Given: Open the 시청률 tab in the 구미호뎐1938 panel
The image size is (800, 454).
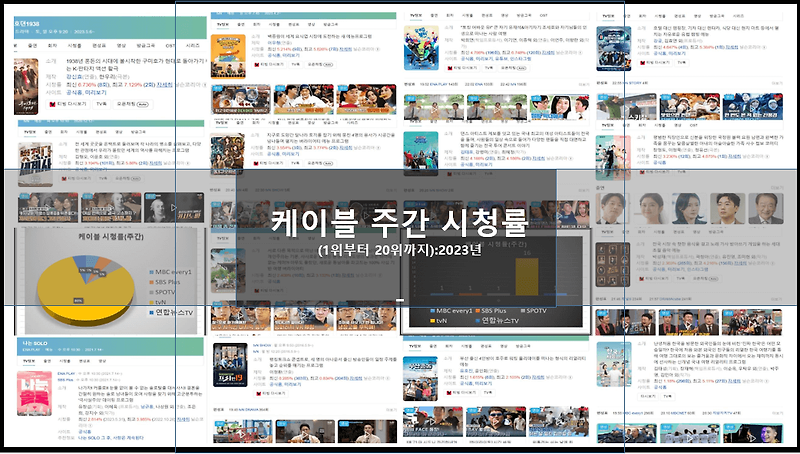Looking at the screenshot, I should (x=74, y=46).
